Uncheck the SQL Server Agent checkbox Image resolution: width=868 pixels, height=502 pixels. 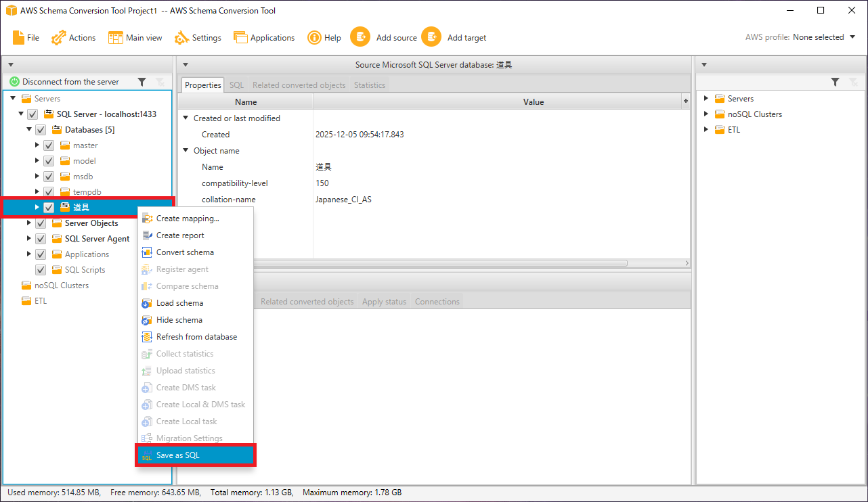41,239
